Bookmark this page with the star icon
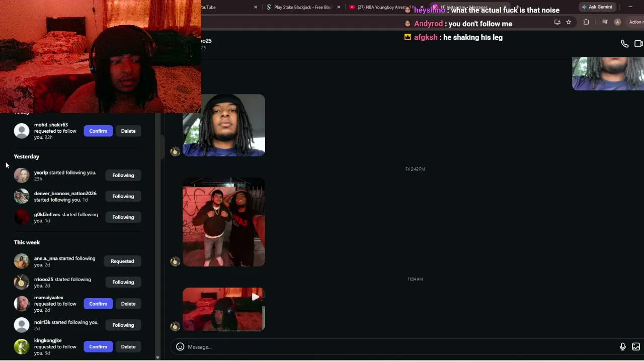Screen dimensions: 644x362 click(569, 22)
